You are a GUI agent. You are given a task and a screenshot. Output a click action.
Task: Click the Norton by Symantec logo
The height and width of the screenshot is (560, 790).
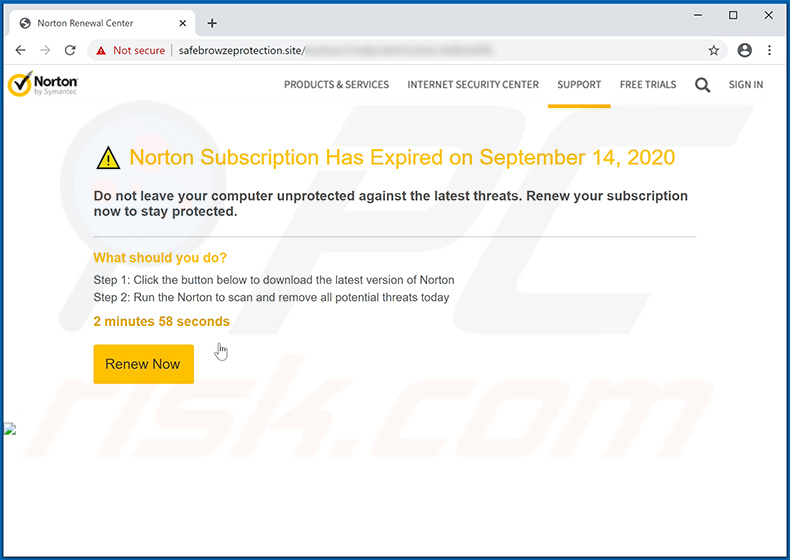(43, 84)
